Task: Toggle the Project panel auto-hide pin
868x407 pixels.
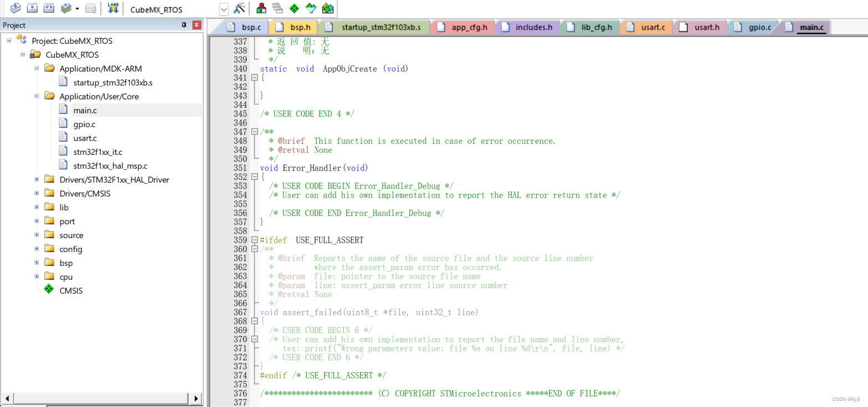Action: tap(184, 25)
